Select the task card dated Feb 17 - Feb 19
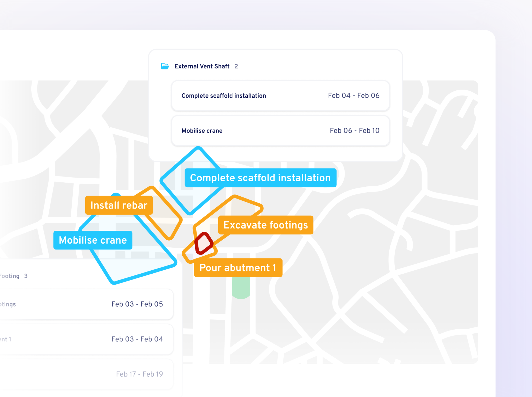This screenshot has height=397, width=532. pos(86,374)
